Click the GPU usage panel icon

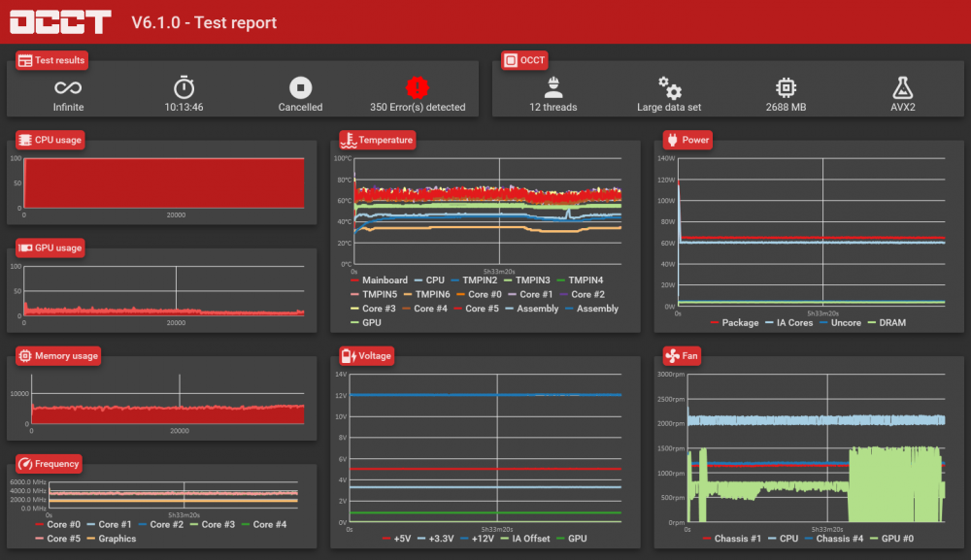point(25,248)
